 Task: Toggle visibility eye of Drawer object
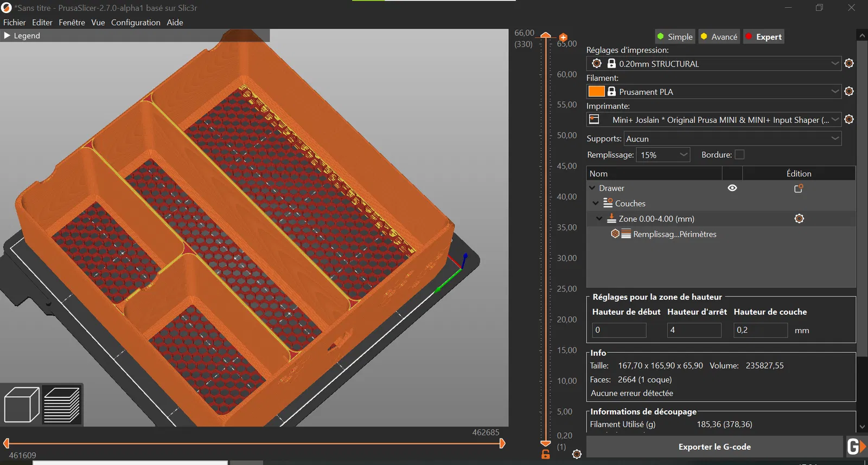click(x=732, y=188)
